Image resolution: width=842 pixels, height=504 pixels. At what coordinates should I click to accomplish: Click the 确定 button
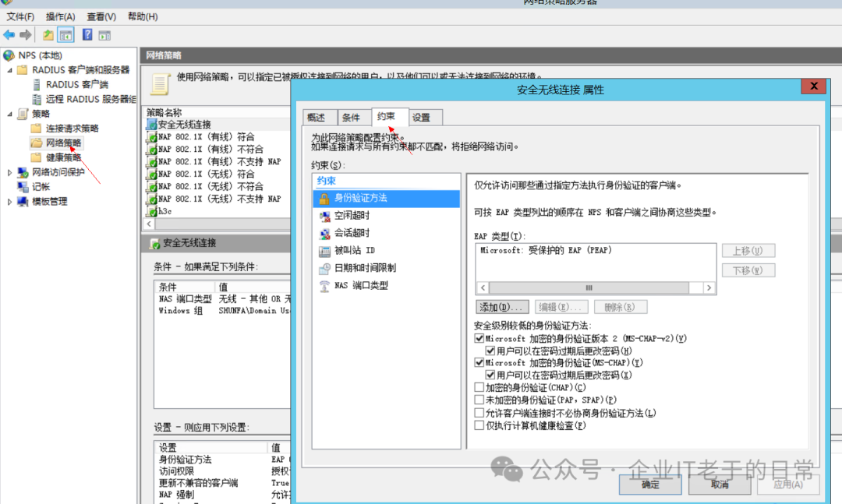tap(650, 485)
